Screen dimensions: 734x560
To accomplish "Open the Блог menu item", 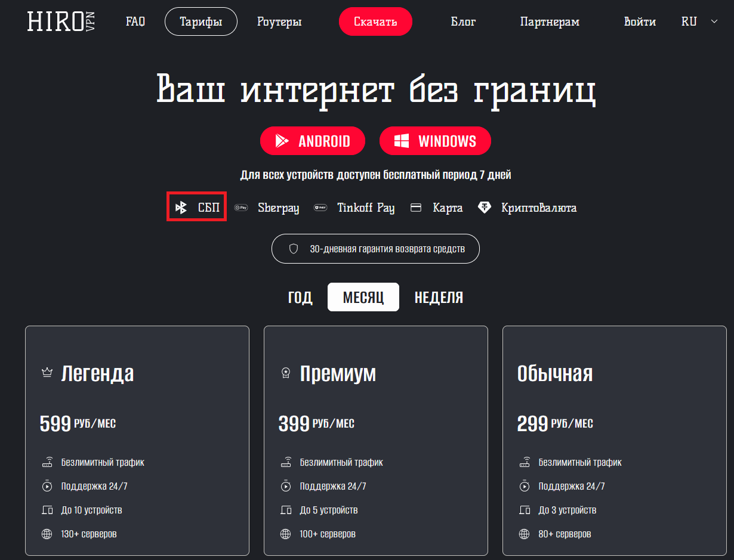I will point(463,21).
